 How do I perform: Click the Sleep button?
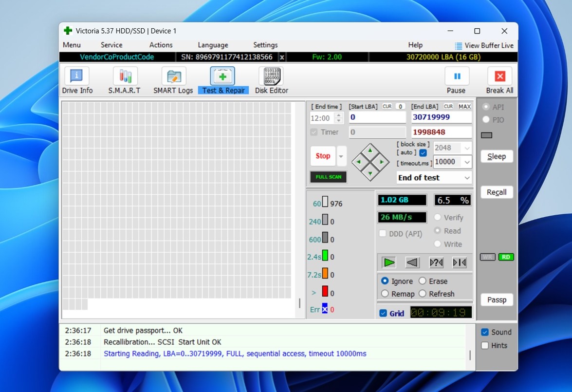(497, 156)
